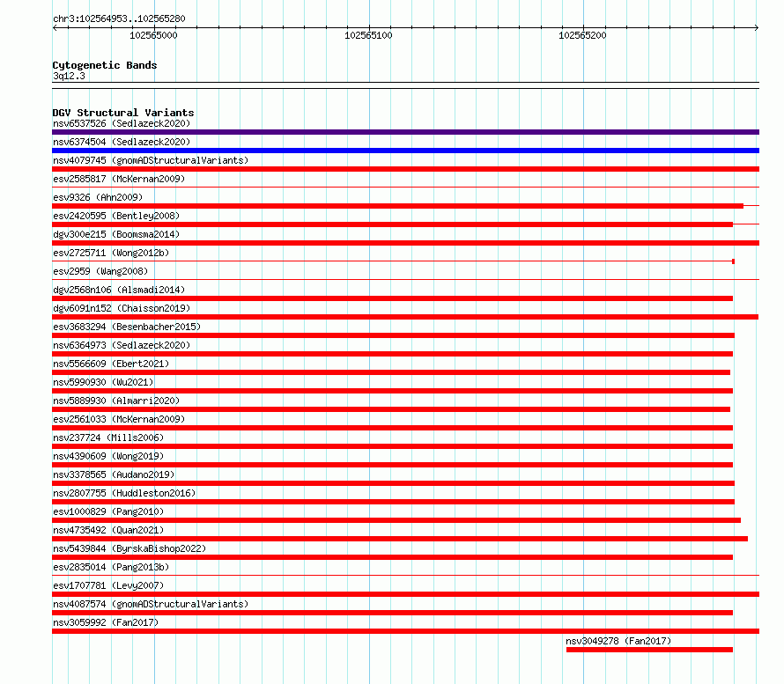This screenshot has width=784, height=684.
Task: Click the thin red esv2585817 variant line
Action: point(405,188)
